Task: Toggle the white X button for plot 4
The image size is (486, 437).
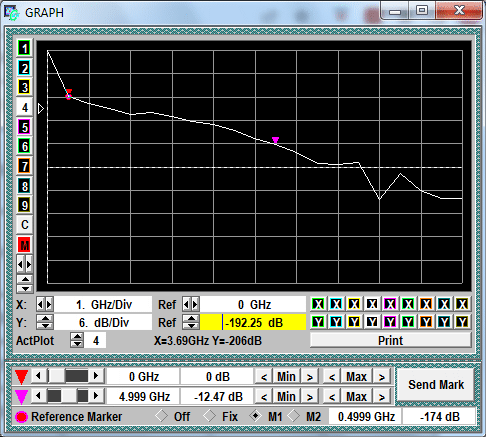Action: [x=372, y=304]
